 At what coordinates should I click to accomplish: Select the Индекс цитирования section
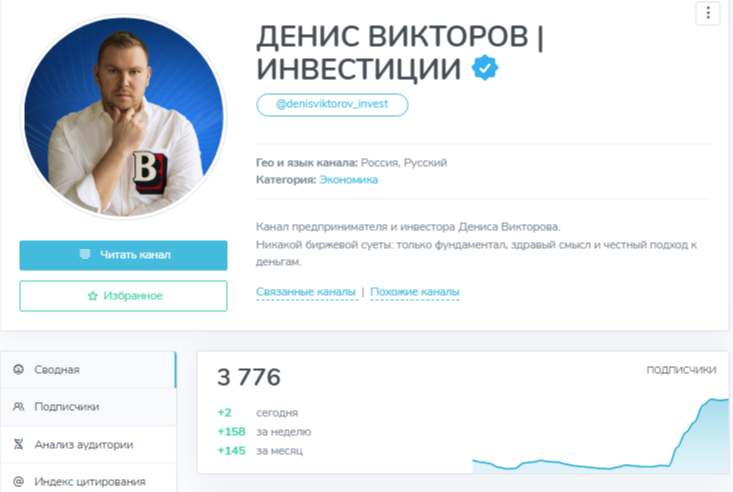click(x=88, y=478)
